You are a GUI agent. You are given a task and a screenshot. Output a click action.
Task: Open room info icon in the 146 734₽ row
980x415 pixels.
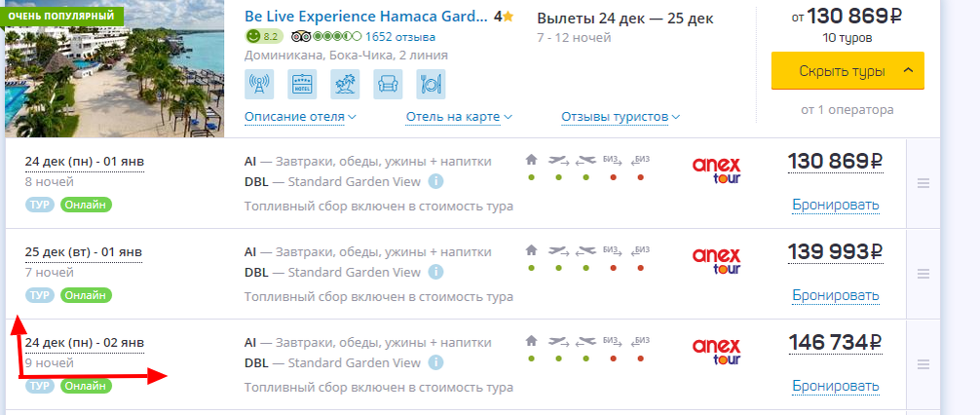pos(436,363)
